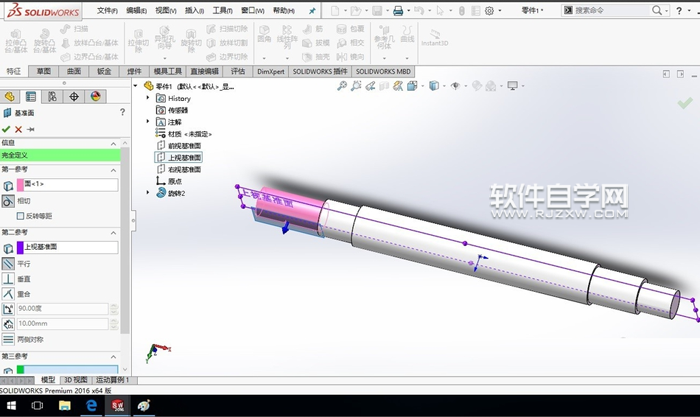Click the Previous View icon
The width and height of the screenshot is (700, 417).
click(370, 86)
